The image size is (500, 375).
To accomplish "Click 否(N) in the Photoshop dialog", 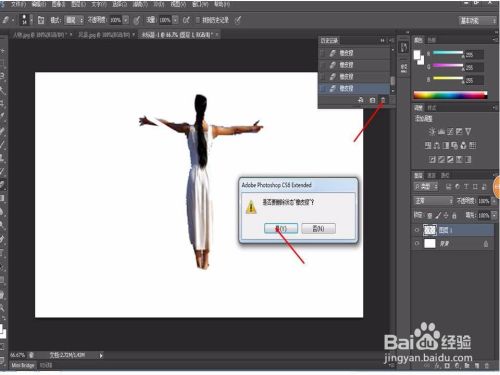I will click(318, 228).
